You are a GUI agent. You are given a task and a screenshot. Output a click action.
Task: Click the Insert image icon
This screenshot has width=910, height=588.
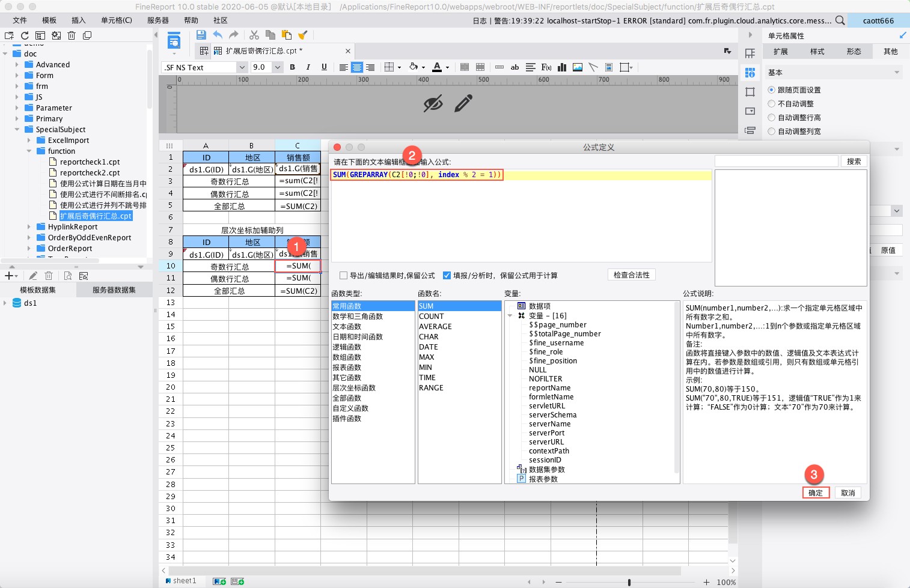pos(578,67)
